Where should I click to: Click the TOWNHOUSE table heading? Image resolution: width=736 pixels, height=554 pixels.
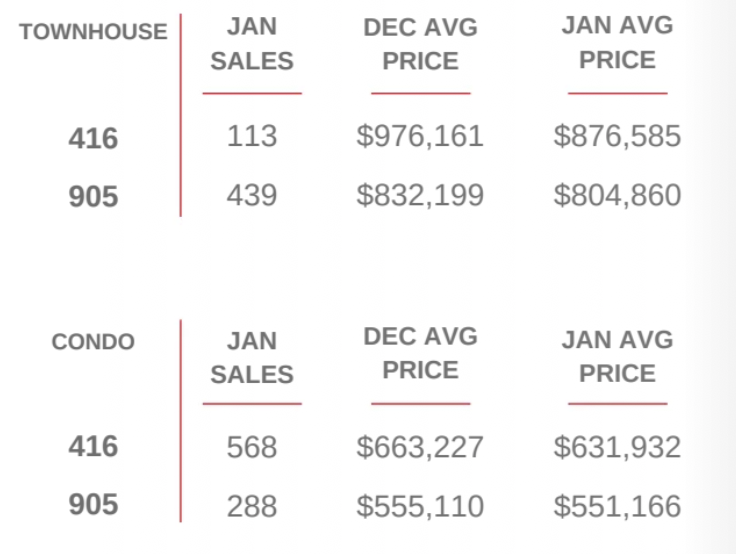point(93,32)
